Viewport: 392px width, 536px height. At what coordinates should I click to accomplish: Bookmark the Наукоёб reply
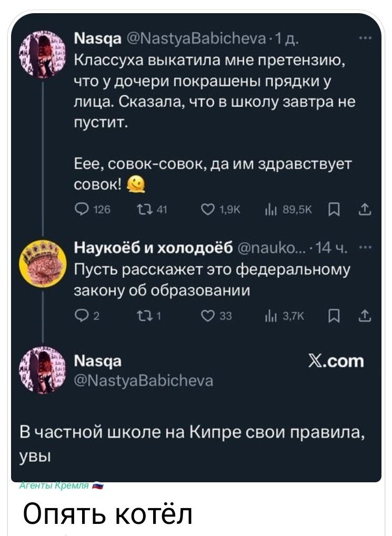(x=333, y=316)
